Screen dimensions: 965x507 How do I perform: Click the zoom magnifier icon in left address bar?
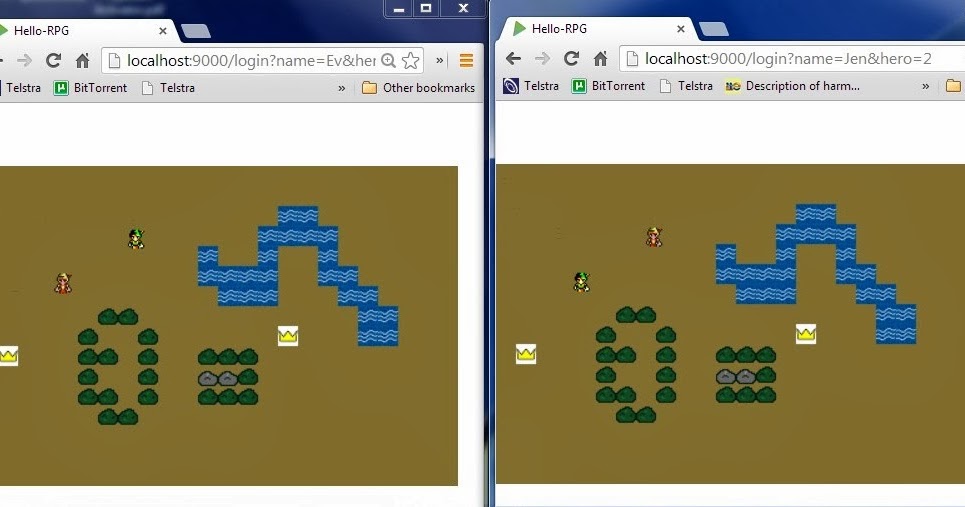click(388, 60)
